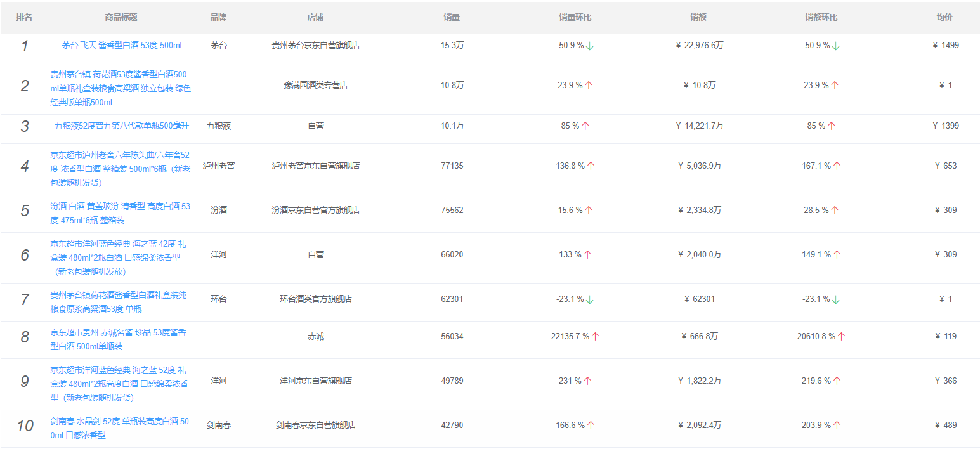Click the up arrow beside 166.6%

point(591,426)
